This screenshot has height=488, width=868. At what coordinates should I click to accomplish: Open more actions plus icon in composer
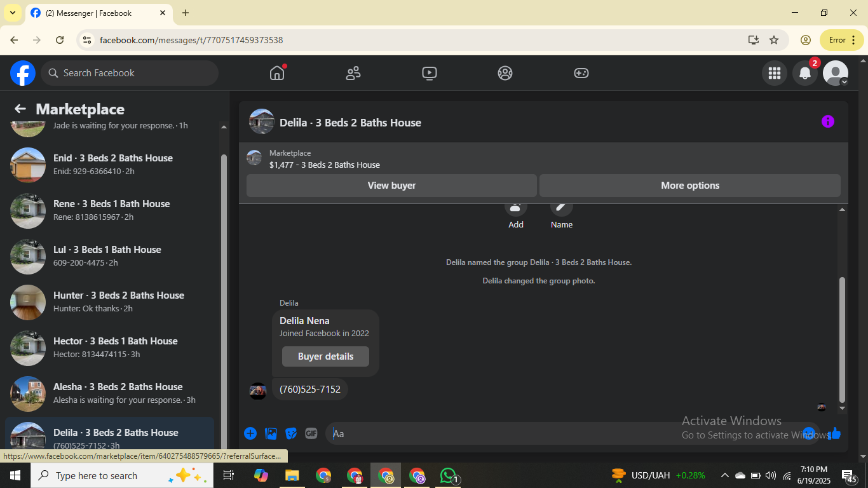[250, 433]
